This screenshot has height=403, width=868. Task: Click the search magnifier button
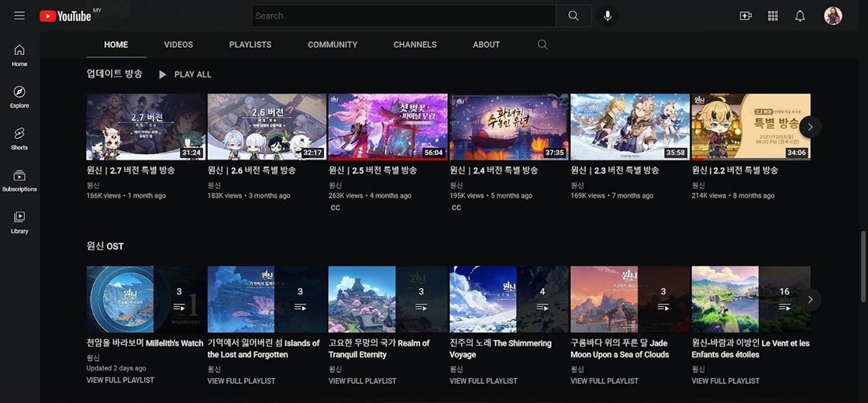tap(573, 16)
